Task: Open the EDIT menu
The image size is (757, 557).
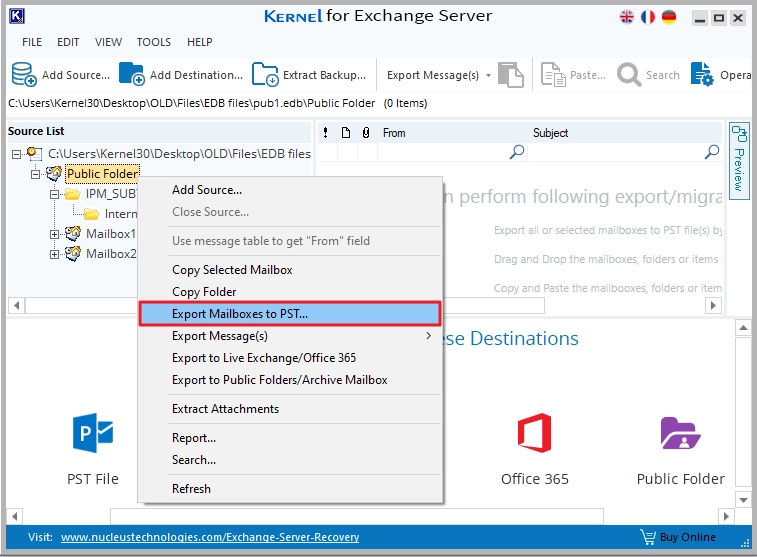Action: (68, 42)
